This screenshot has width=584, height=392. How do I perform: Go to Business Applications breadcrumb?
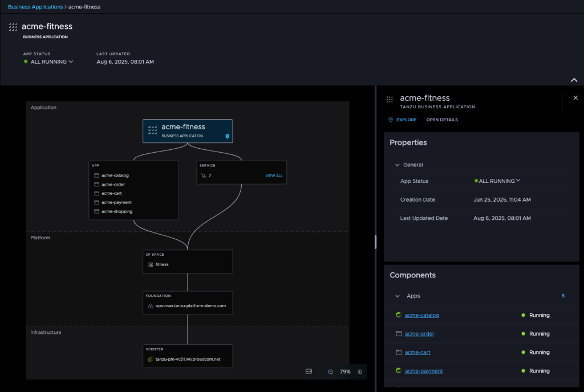pyautogui.click(x=35, y=7)
